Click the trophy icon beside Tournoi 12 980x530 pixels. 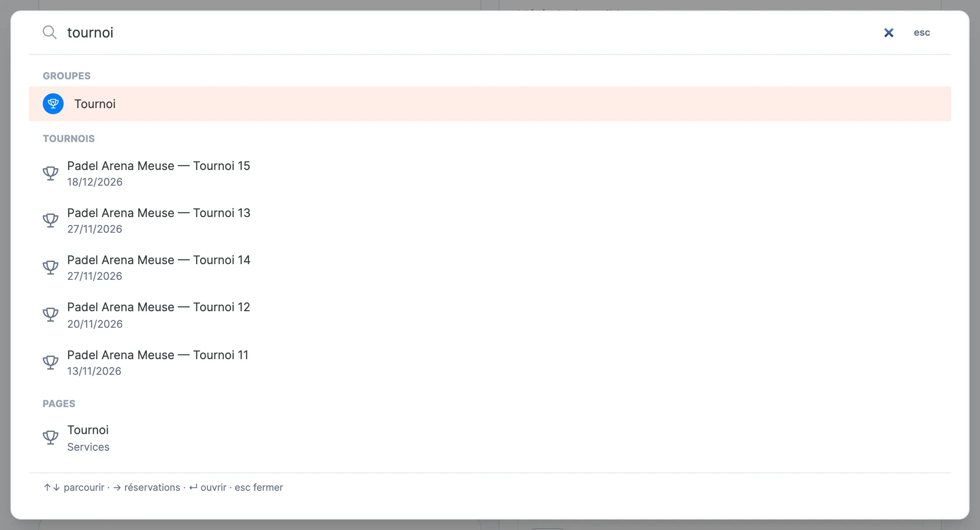click(51, 315)
